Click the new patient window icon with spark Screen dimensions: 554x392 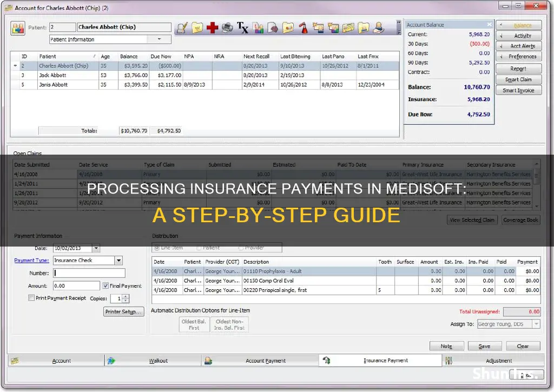tap(318, 28)
